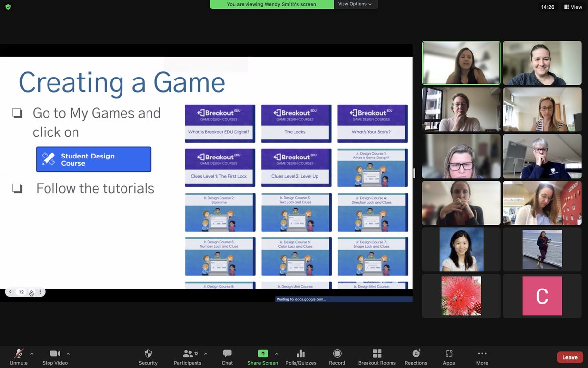588x368 pixels.
Task: Tick checkbox beside 'Go to My Games'
Action: click(x=17, y=114)
